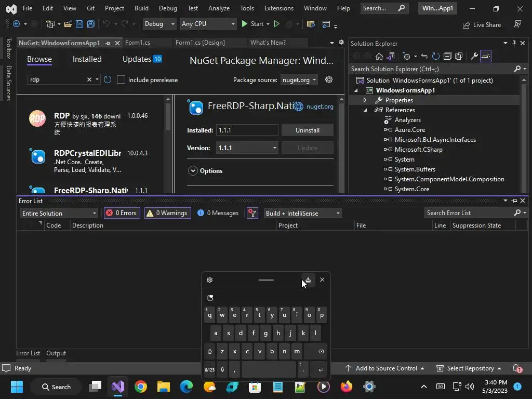The width and height of the screenshot is (532, 399).
Task: Collapse the References node
Action: [x=365, y=110]
